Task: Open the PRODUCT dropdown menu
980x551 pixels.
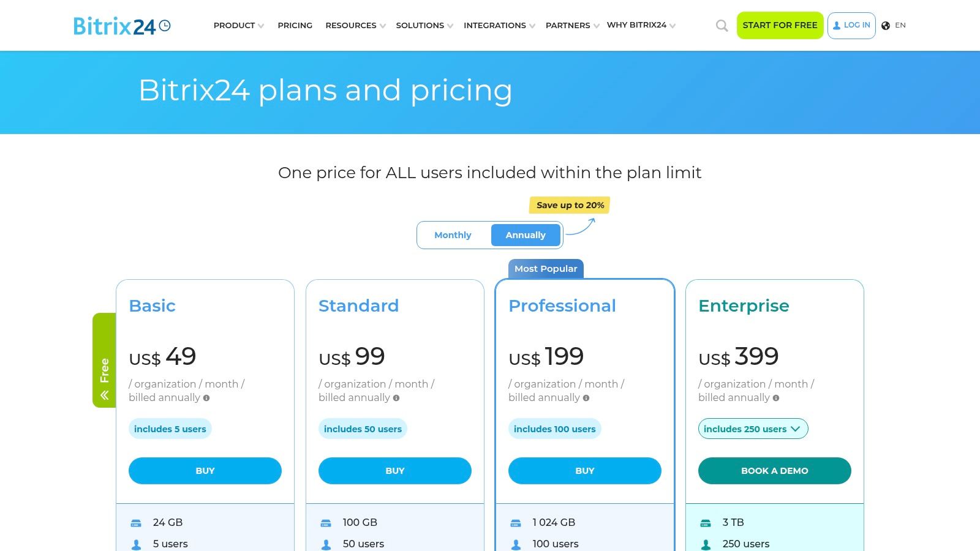Action: coord(235,26)
